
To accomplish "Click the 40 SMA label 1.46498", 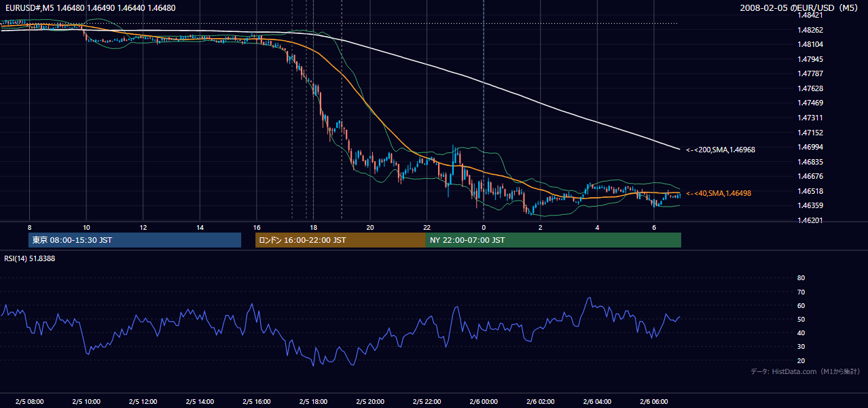I will pyautogui.click(x=719, y=194).
